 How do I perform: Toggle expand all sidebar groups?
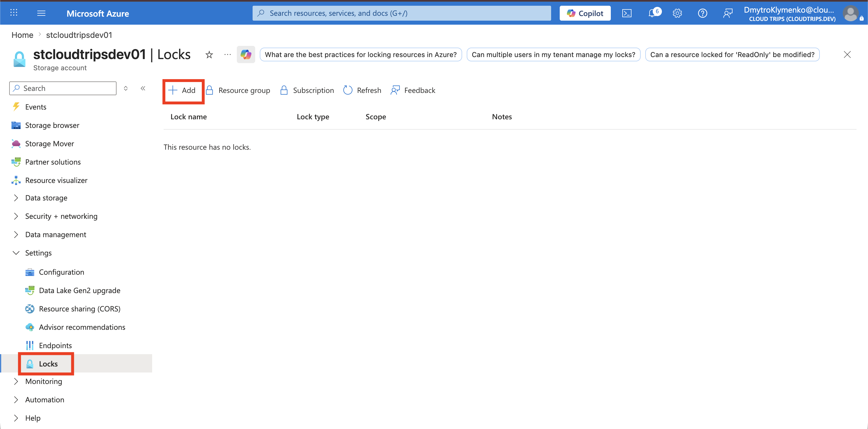126,88
